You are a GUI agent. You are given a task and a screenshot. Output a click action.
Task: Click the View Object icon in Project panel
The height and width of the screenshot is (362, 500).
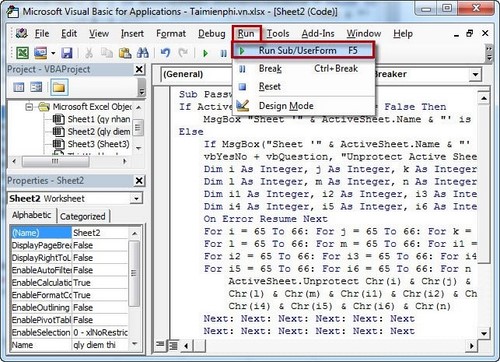(36, 87)
